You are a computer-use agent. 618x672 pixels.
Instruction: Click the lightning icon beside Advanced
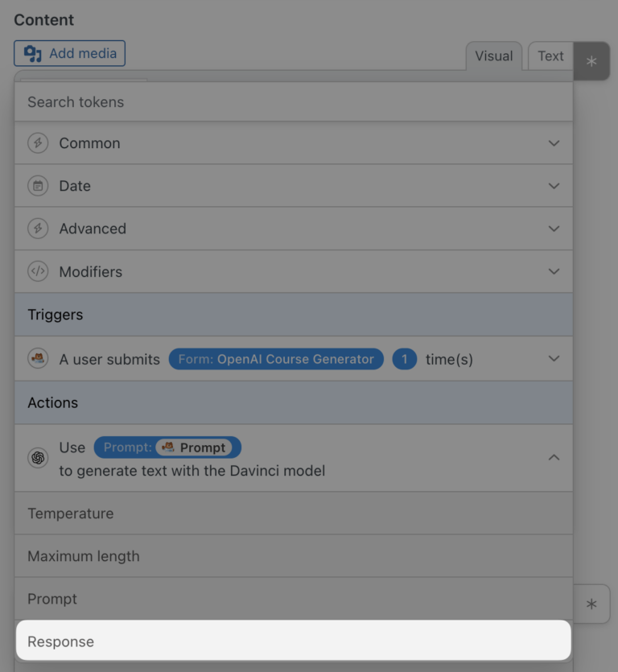(37, 229)
